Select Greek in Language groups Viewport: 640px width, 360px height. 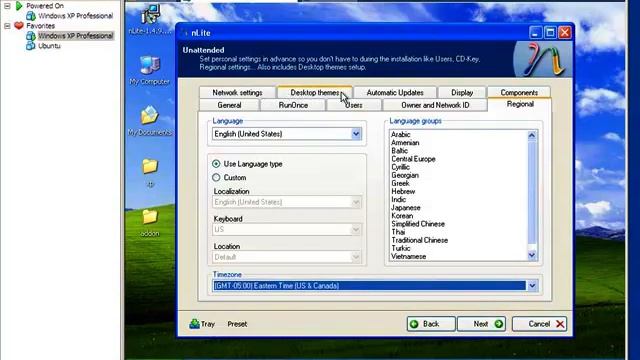pyautogui.click(x=400, y=183)
